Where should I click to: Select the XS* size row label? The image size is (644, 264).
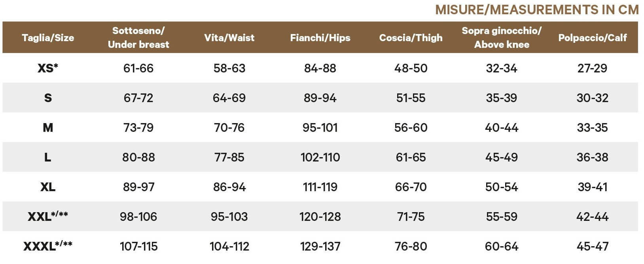[48, 68]
